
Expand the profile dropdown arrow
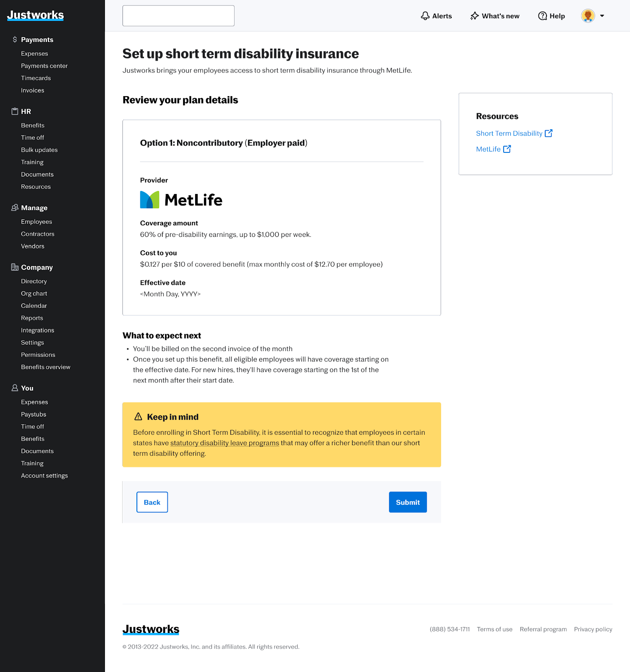602,16
